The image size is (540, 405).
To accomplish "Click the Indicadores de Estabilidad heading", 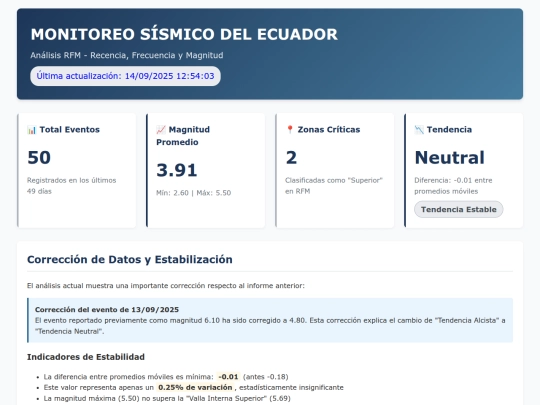I will point(86,357).
